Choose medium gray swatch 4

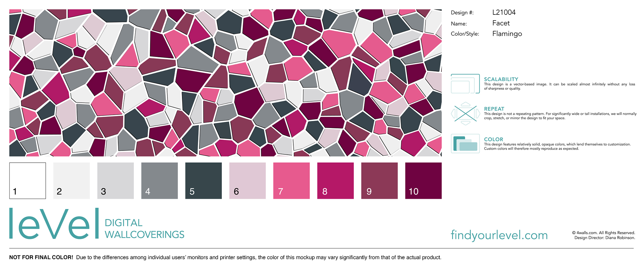click(160, 181)
